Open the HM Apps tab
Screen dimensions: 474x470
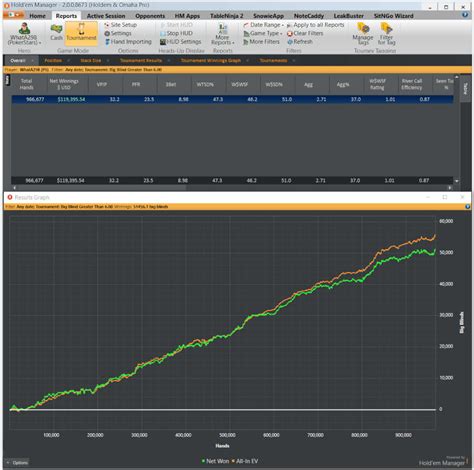187,16
